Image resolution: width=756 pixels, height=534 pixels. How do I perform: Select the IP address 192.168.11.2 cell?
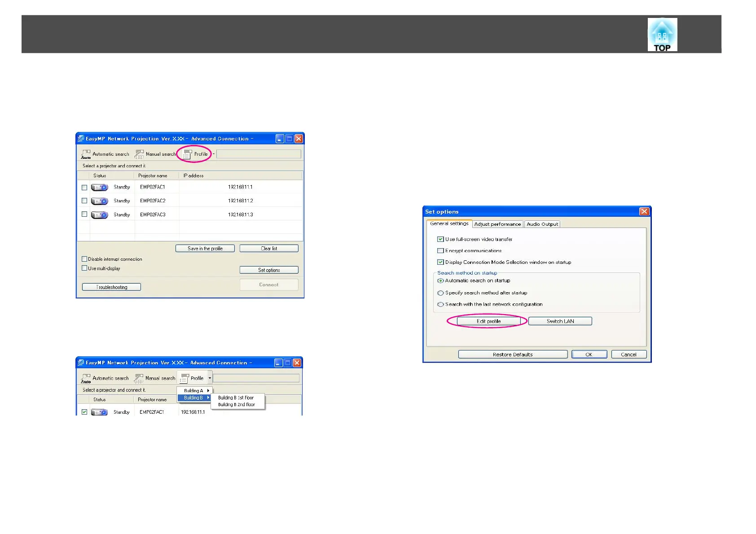click(x=241, y=201)
